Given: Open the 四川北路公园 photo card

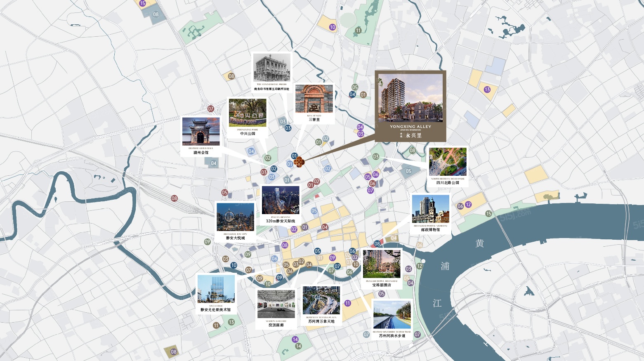Looking at the screenshot, I should click(x=448, y=167).
